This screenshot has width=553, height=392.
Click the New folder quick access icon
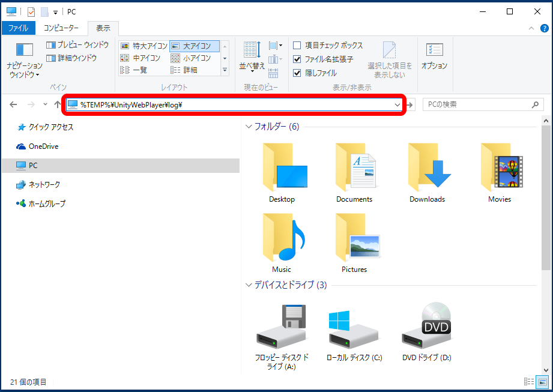(x=44, y=12)
